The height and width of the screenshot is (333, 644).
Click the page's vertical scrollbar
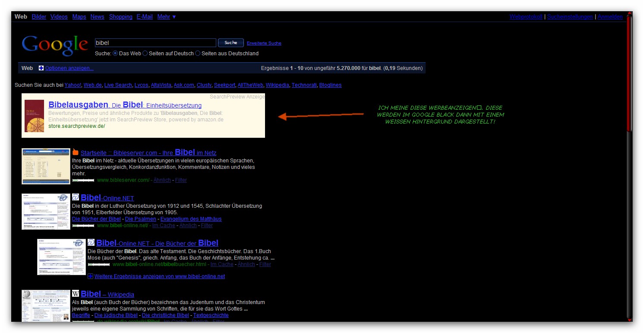click(x=629, y=166)
